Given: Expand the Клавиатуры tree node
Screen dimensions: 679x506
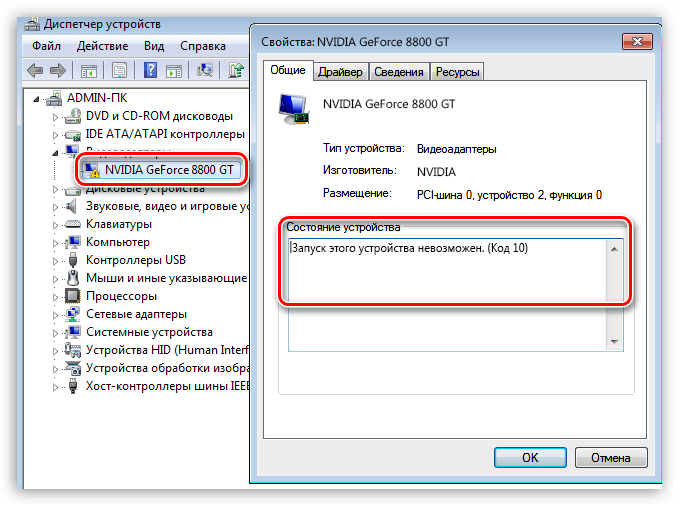Looking at the screenshot, I should click(x=55, y=225).
